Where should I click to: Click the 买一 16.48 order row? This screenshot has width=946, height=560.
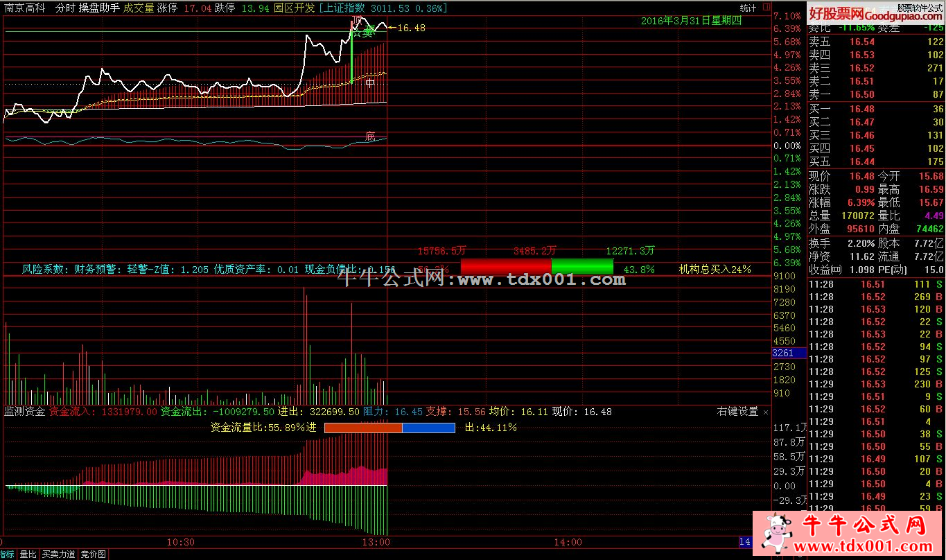point(877,109)
